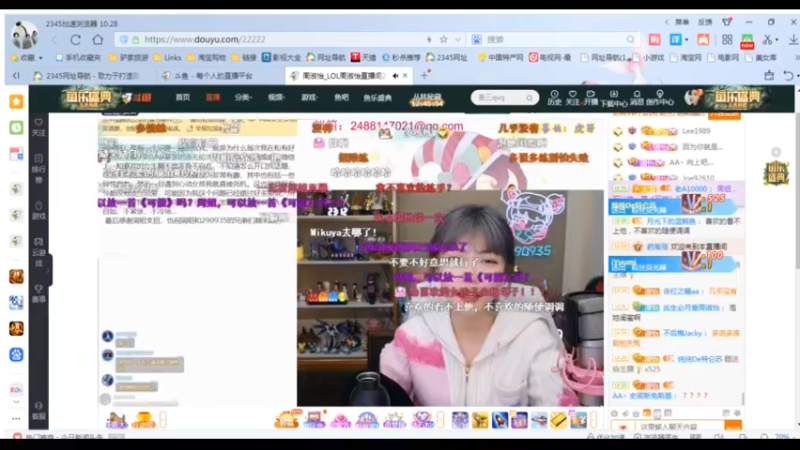The width and height of the screenshot is (800, 450).
Task: Open the apps grid icon
Action: tap(727, 39)
